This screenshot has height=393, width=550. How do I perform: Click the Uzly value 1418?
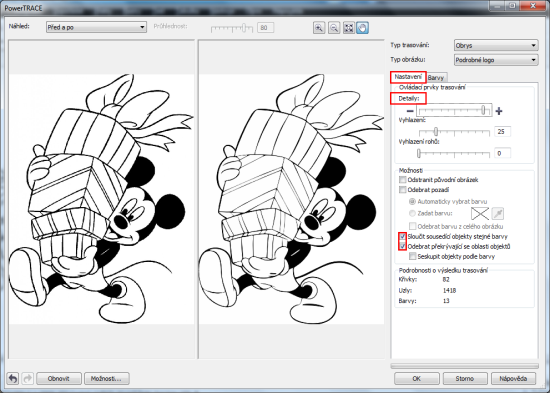click(449, 291)
